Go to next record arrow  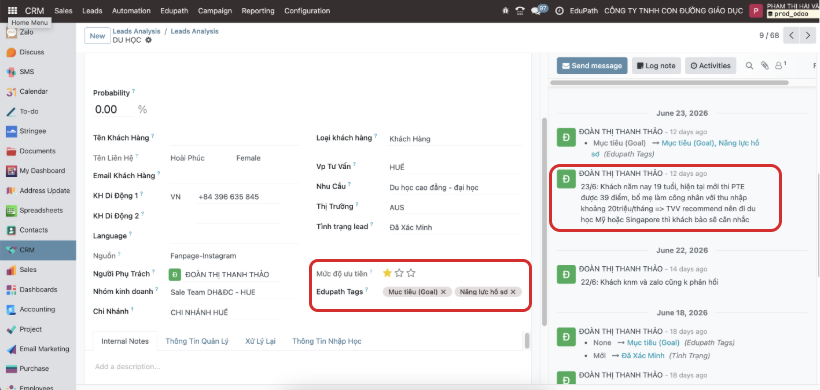(807, 36)
